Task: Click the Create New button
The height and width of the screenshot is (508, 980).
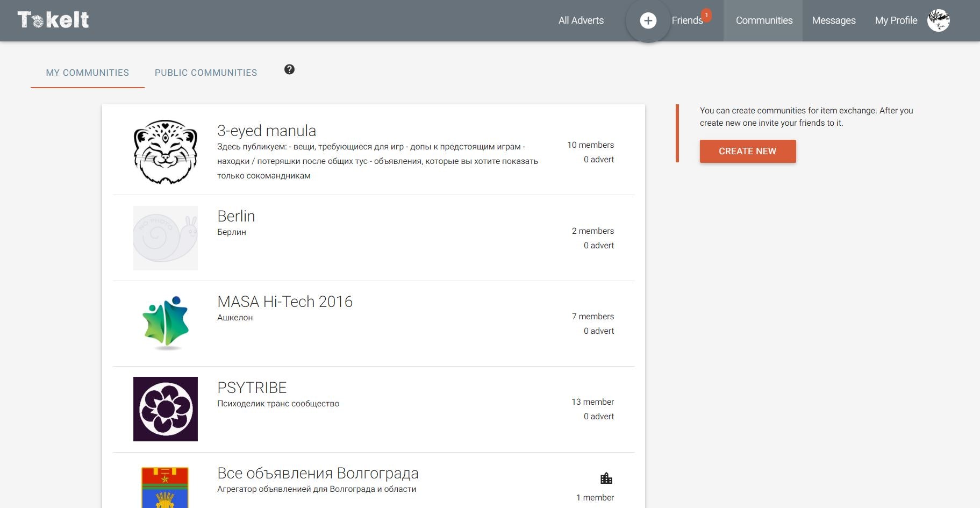Action: coord(748,151)
